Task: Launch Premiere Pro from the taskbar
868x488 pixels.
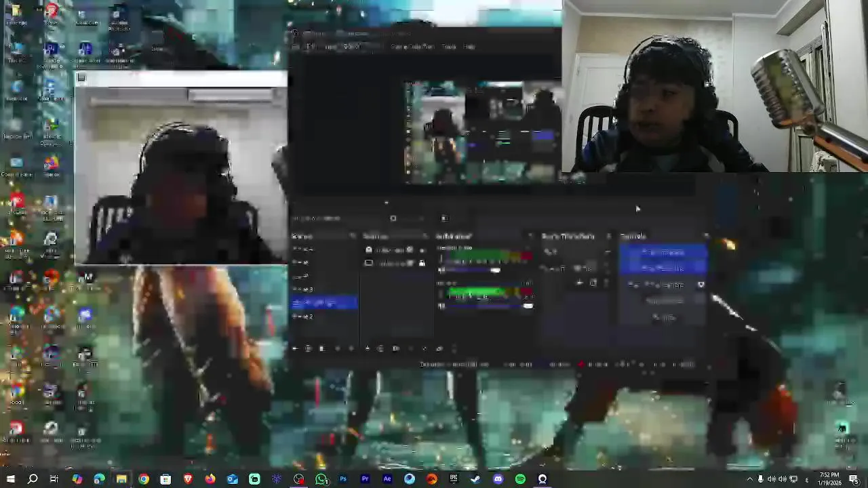Action: 365,479
